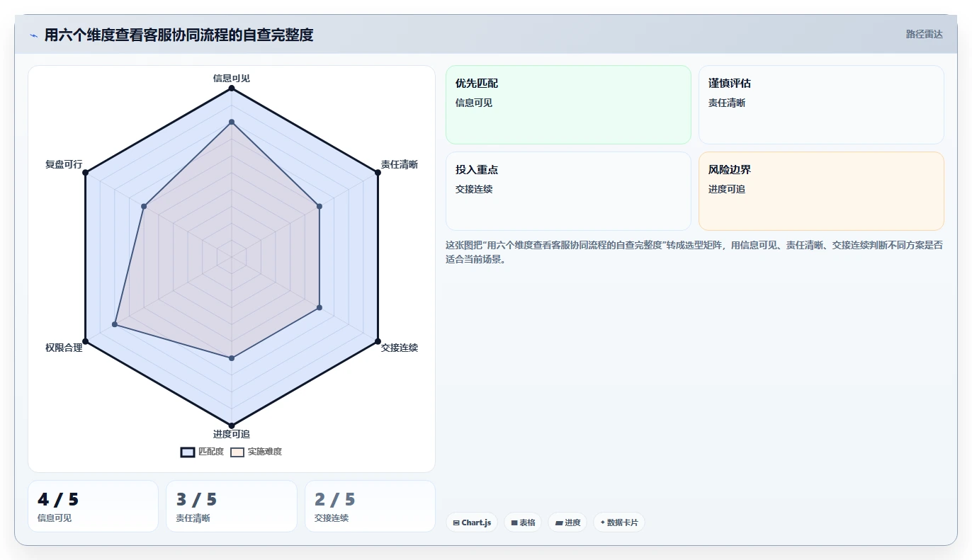Click 实施难度 inner point on 责任清晰 axis
This screenshot has width=972, height=560.
click(x=320, y=206)
